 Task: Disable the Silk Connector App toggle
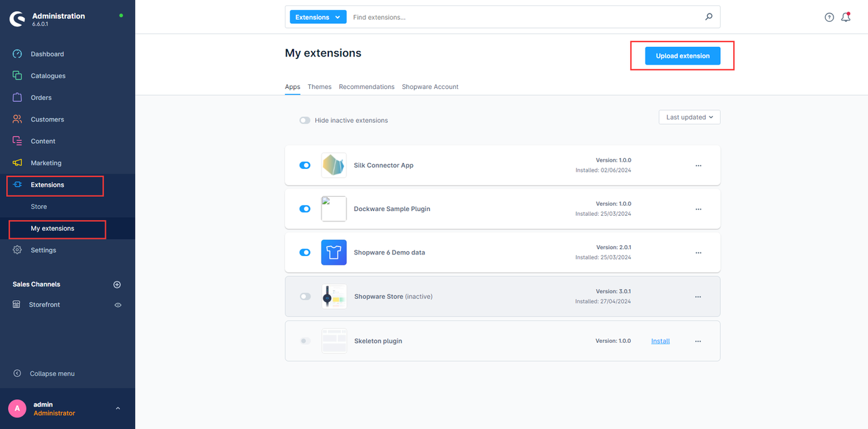(305, 165)
